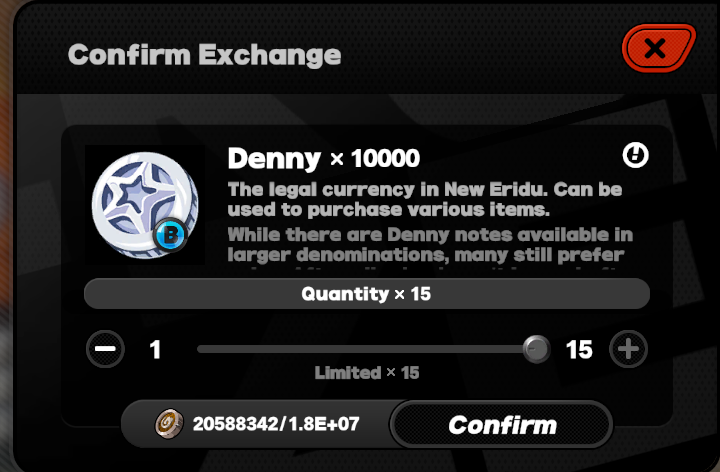Click the slider track near its middle
This screenshot has height=472, width=720.
[367, 349]
